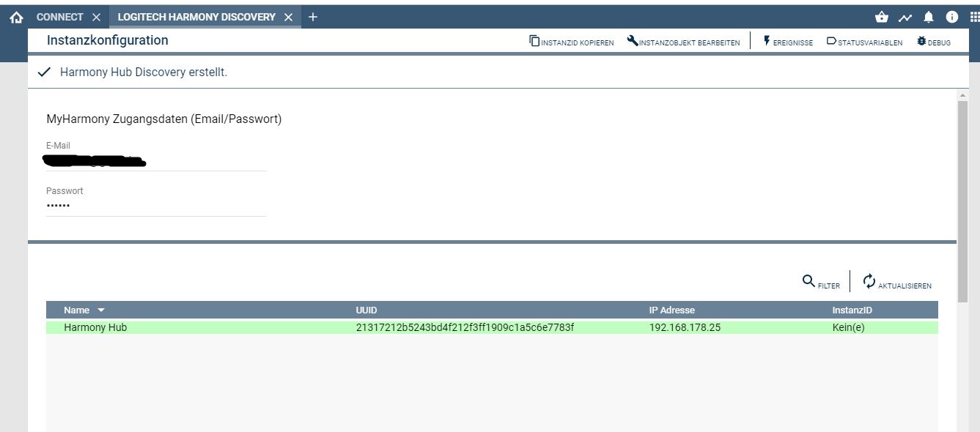Open the activity chart icon
Image resolution: width=980 pixels, height=432 pixels.
(x=905, y=17)
